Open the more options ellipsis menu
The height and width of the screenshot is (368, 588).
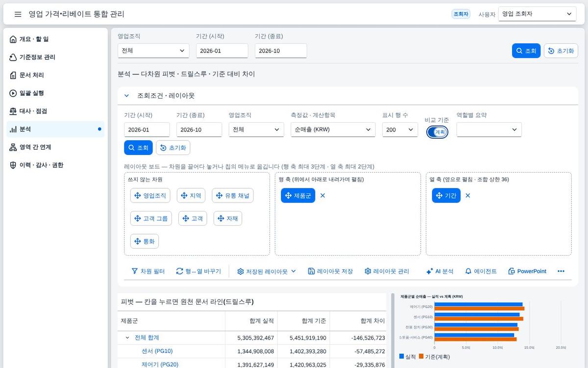point(561,271)
